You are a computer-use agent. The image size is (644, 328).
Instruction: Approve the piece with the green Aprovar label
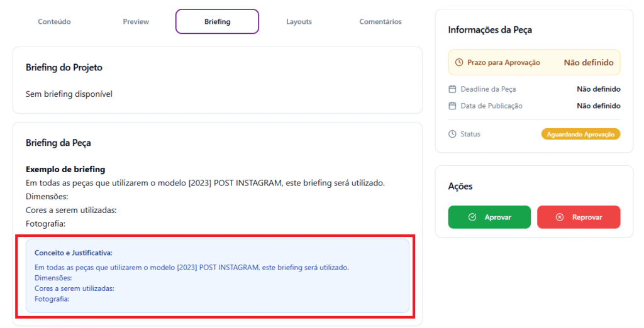497,217
